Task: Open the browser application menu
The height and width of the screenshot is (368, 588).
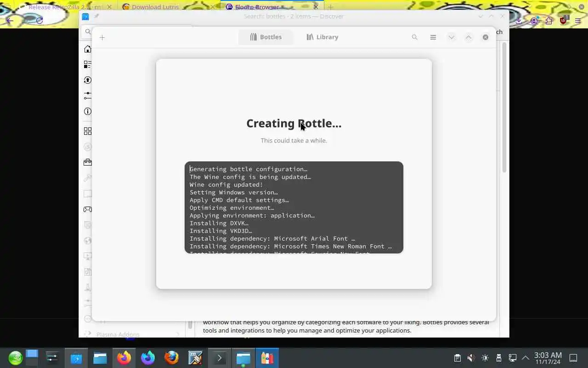Action: (x=578, y=21)
